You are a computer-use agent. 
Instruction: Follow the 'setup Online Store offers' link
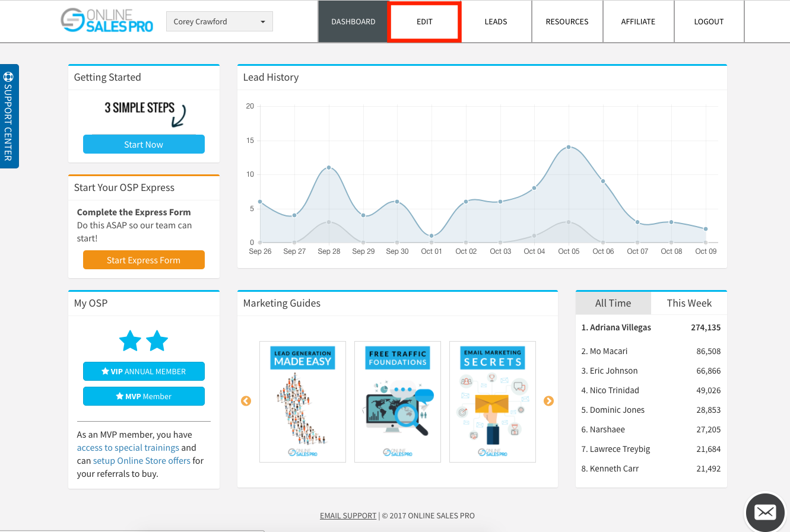click(142, 461)
